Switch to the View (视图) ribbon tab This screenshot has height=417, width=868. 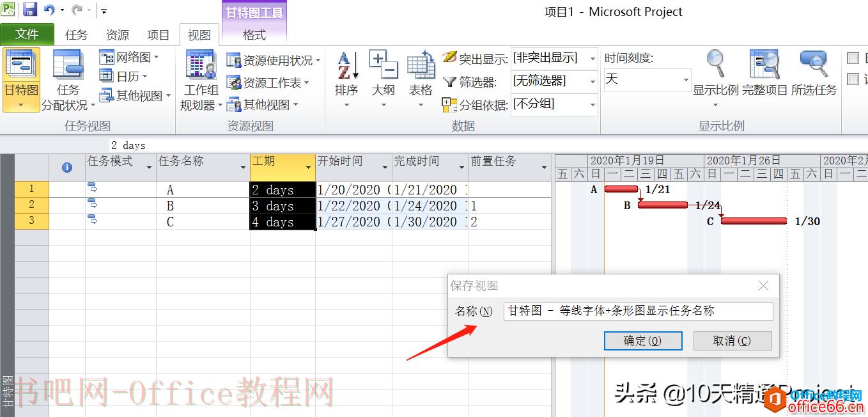point(199,35)
